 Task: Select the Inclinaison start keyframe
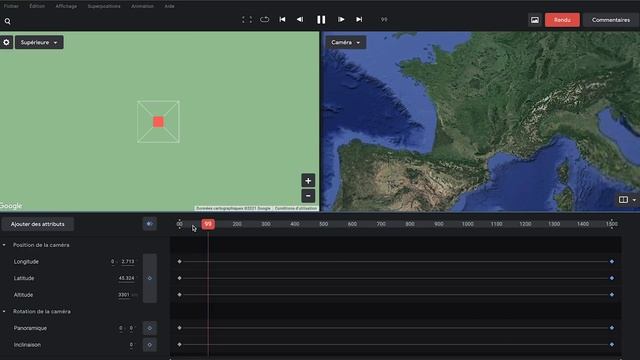click(x=180, y=345)
